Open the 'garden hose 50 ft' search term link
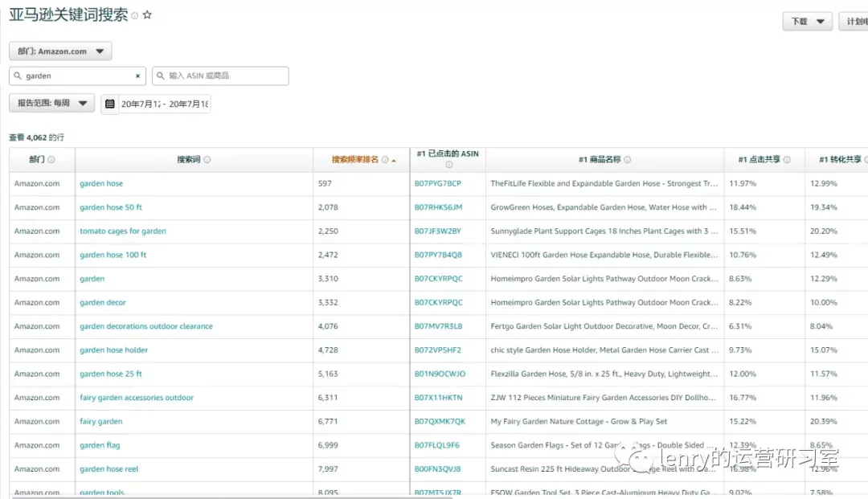 [111, 207]
